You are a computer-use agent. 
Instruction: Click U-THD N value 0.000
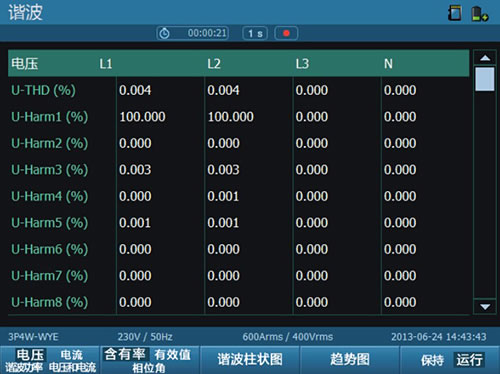[x=400, y=90]
